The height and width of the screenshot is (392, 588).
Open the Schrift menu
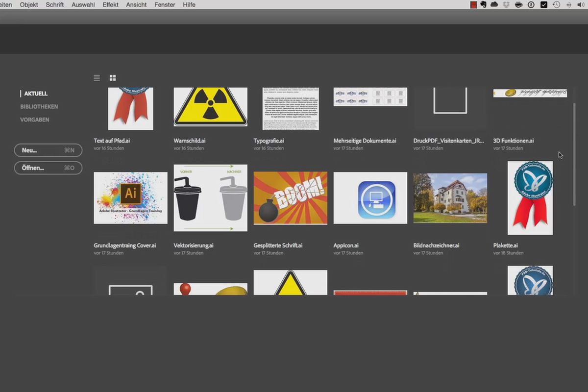coord(55,4)
